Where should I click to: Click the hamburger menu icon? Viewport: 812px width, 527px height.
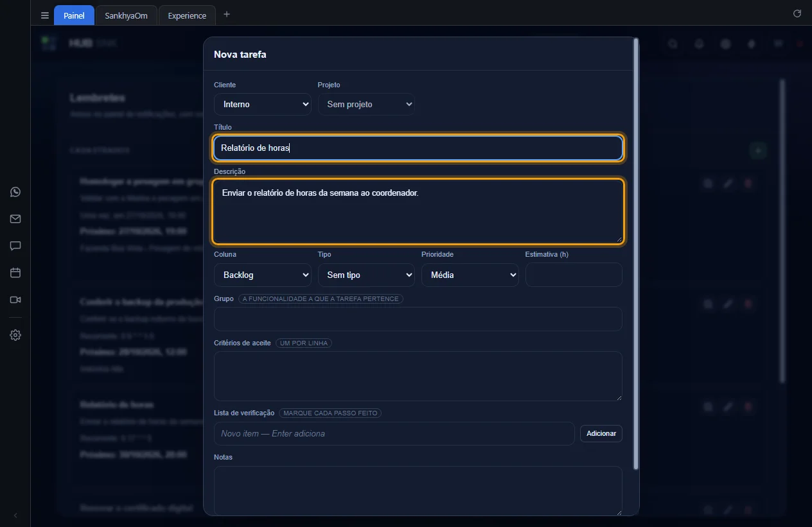point(44,15)
